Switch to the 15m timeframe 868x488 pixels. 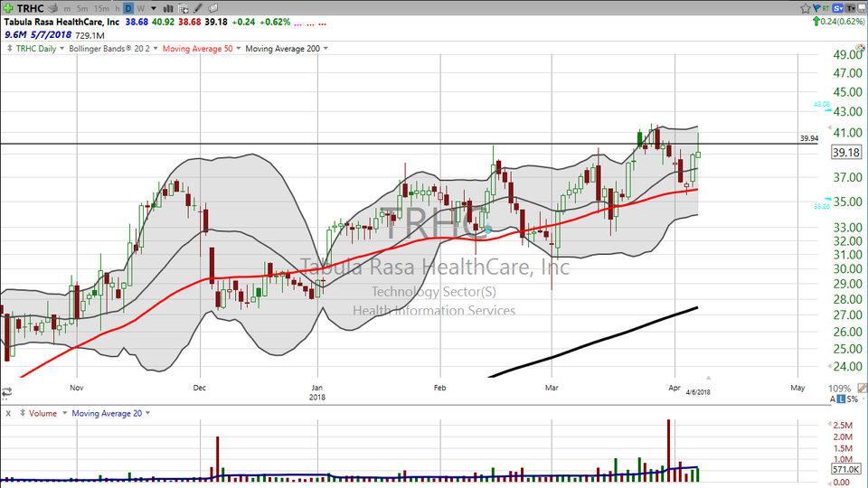(x=101, y=9)
